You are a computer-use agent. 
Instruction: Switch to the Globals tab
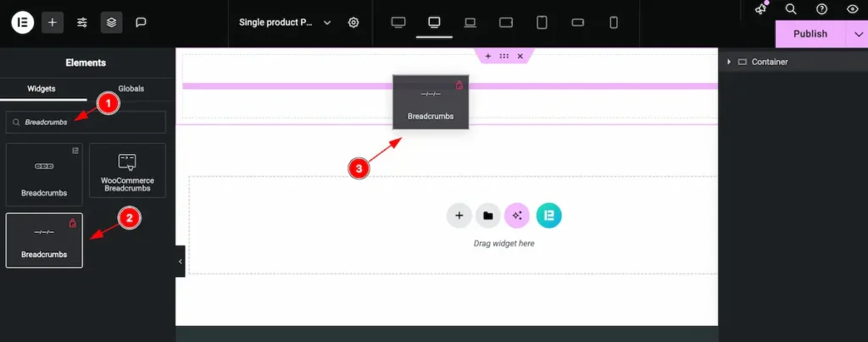pyautogui.click(x=131, y=88)
